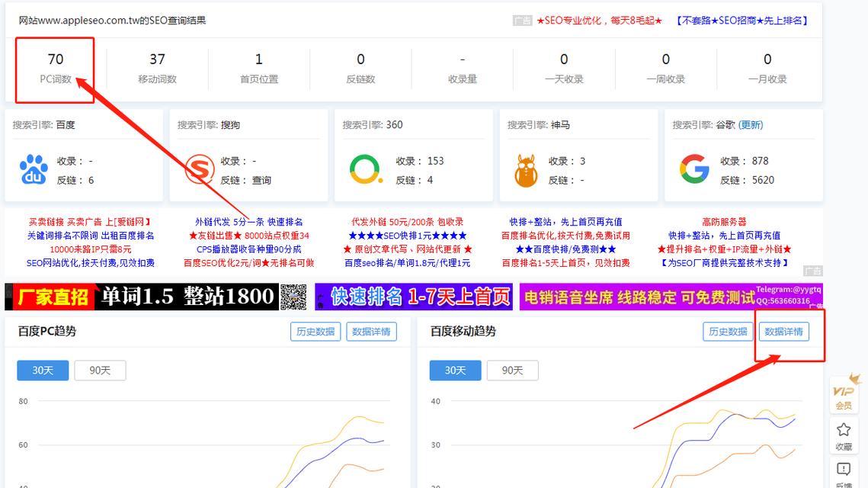Viewport: 868px width, 488px height.
Task: Click Google 反链 value 5620
Action: [763, 180]
